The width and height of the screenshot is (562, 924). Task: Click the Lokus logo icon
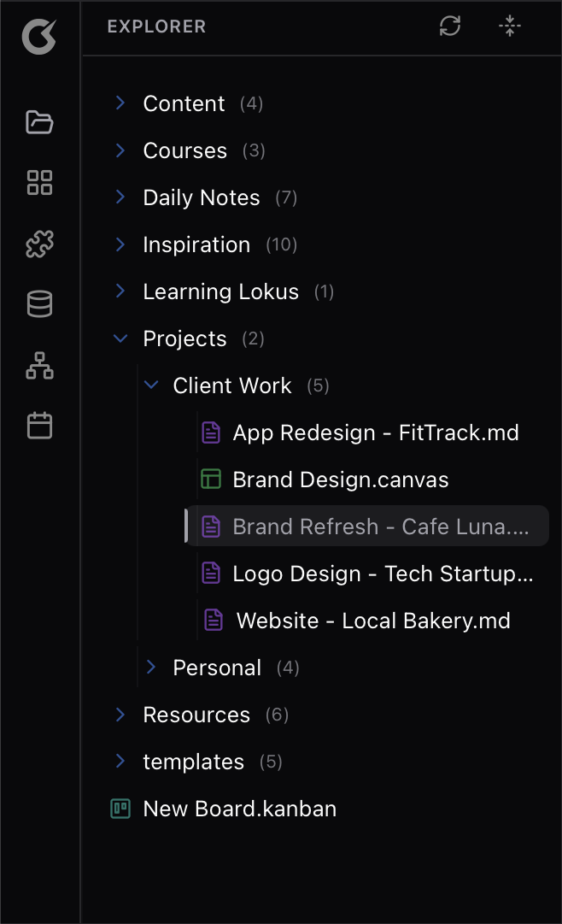tap(39, 38)
